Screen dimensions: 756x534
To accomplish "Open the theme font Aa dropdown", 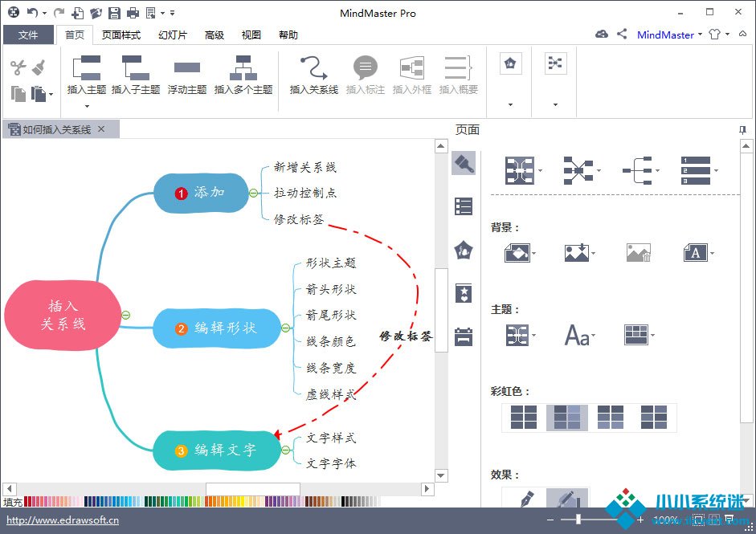I will 580,334.
